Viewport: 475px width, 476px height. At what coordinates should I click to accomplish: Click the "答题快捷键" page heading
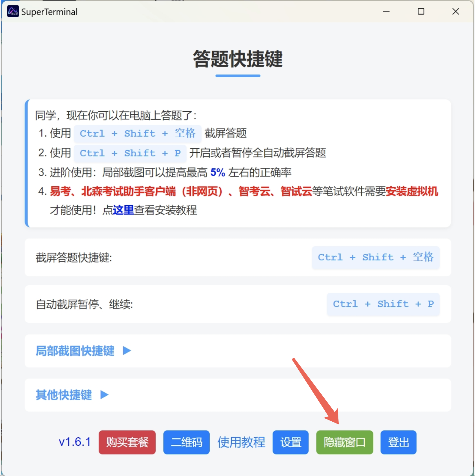click(x=238, y=59)
